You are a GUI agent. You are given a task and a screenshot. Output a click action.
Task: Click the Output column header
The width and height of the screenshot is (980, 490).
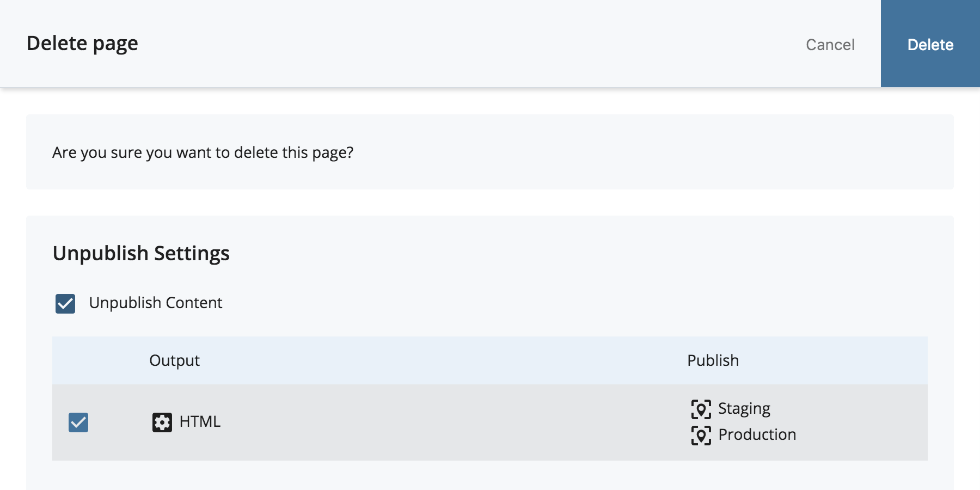click(174, 360)
